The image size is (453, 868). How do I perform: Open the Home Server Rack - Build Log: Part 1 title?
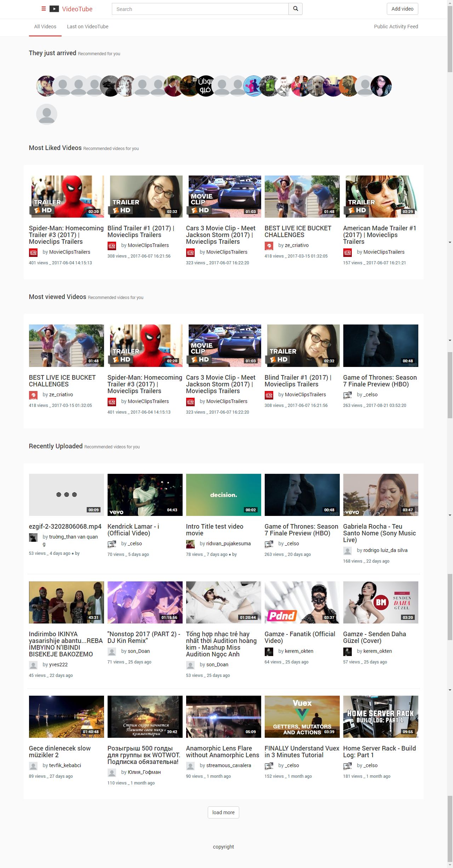pos(379,752)
